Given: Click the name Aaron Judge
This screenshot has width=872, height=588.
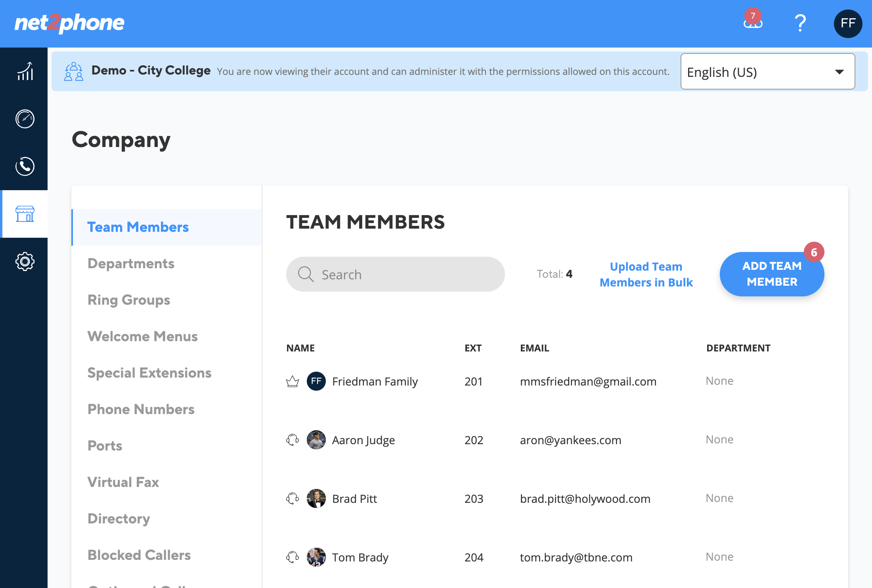Looking at the screenshot, I should tap(363, 440).
